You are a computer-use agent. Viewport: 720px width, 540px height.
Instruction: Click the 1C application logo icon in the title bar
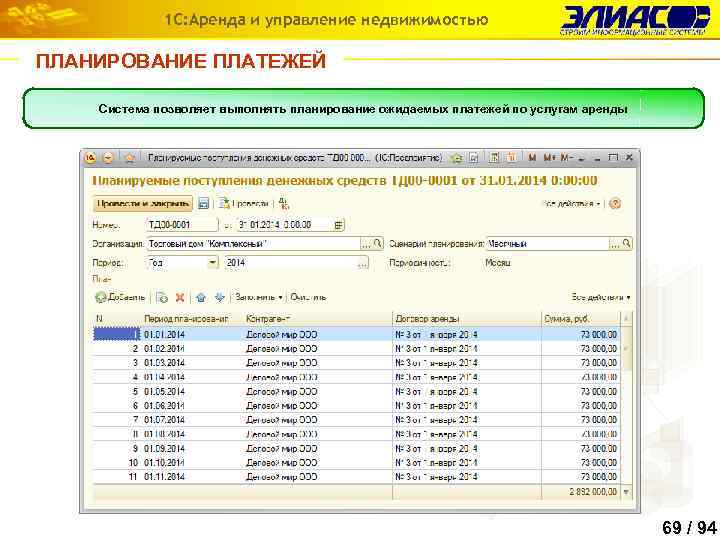pos(91,158)
